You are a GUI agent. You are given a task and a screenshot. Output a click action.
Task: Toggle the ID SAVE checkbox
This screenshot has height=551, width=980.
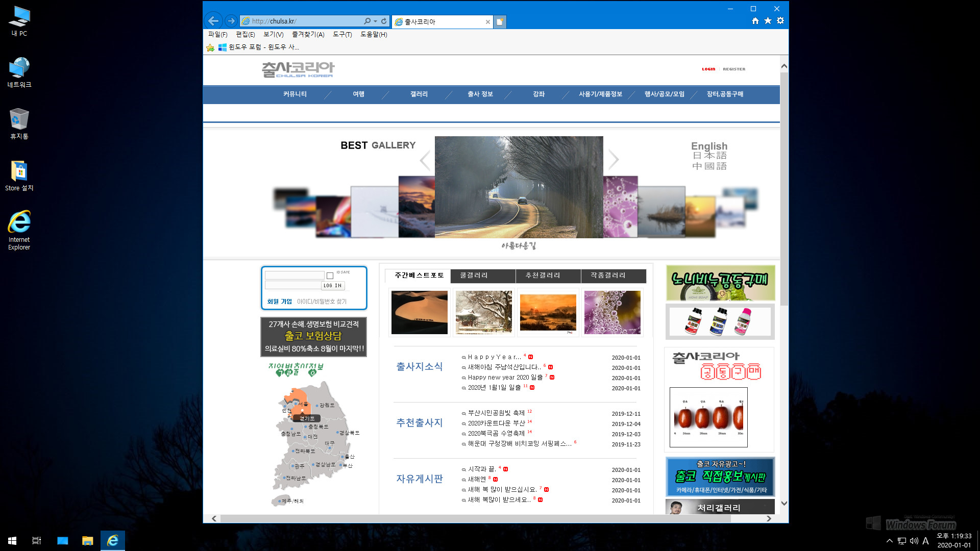[x=330, y=276]
